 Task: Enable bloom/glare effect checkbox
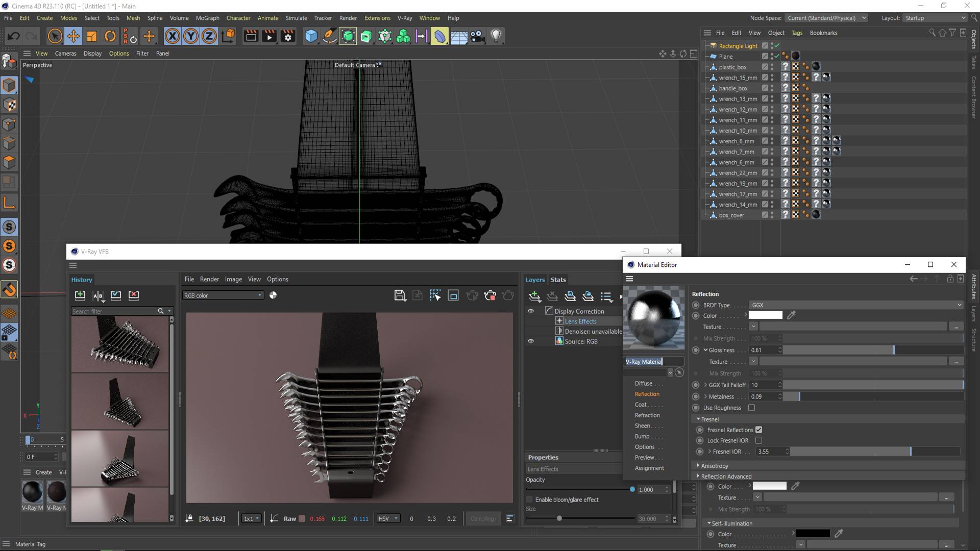coord(529,499)
